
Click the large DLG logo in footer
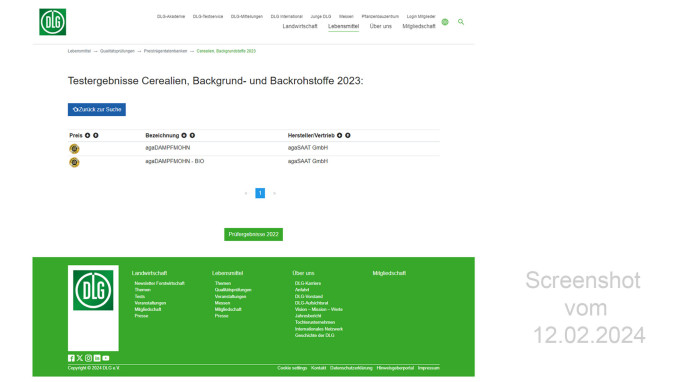click(93, 291)
